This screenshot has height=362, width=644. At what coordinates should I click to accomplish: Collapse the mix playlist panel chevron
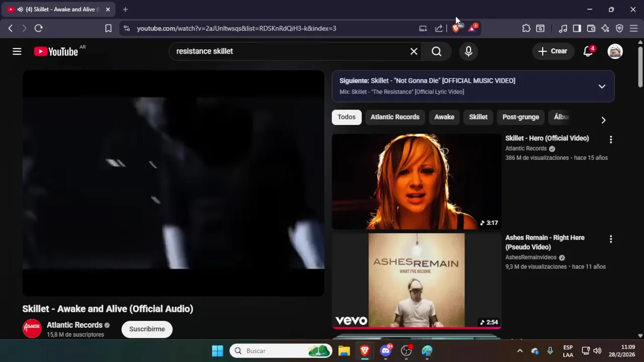pyautogui.click(x=602, y=86)
